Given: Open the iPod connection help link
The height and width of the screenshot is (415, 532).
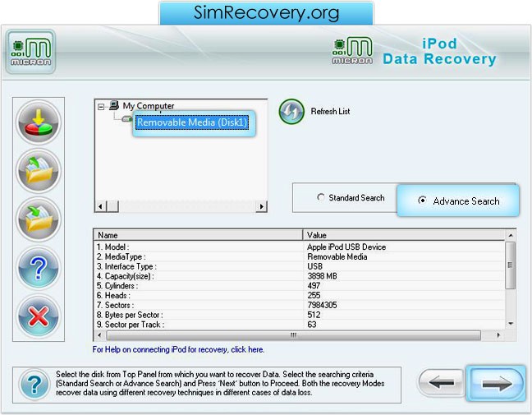Looking at the screenshot, I should (x=178, y=349).
